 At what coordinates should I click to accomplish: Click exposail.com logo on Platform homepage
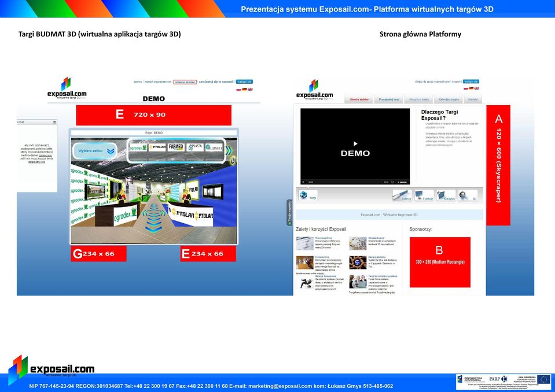(315, 90)
